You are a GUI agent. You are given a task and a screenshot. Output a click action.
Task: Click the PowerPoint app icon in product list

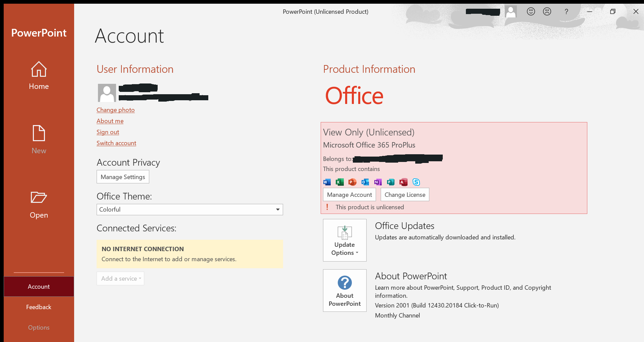pyautogui.click(x=353, y=182)
